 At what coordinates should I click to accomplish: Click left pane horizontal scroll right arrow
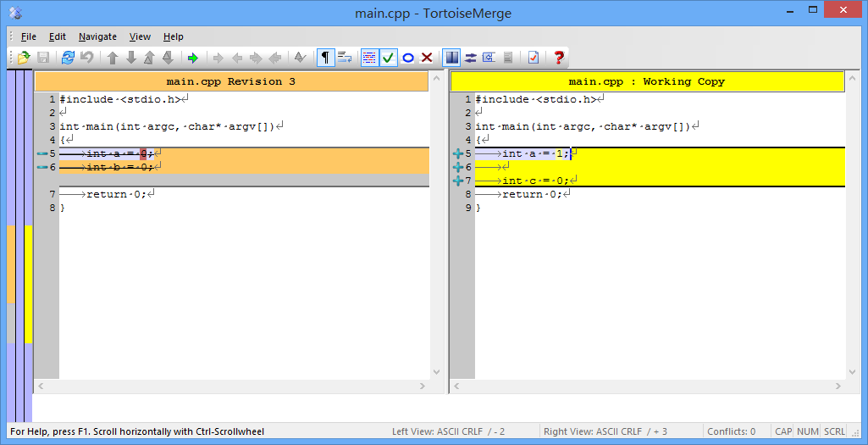pos(423,387)
